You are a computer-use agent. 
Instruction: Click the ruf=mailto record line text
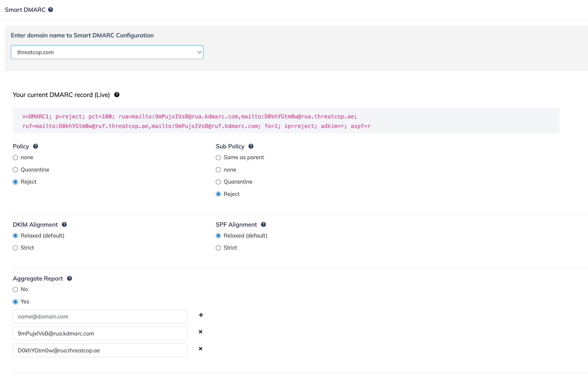pos(196,126)
